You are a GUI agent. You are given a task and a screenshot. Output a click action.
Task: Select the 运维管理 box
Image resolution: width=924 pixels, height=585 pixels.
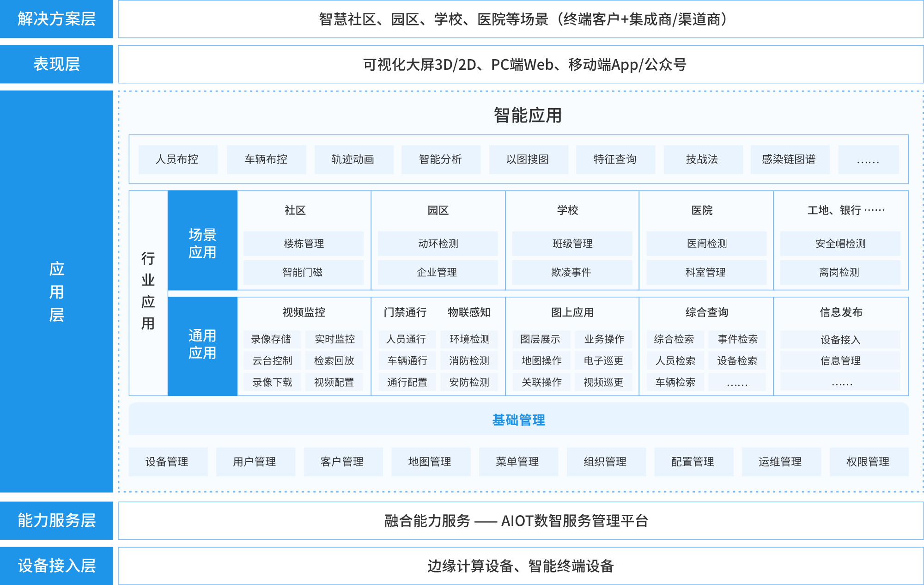click(x=780, y=462)
